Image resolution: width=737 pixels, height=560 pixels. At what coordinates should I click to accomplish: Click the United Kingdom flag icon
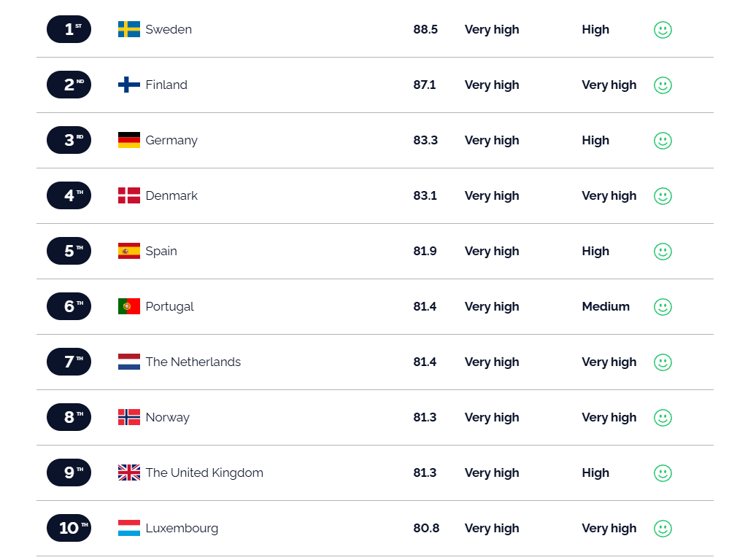click(x=128, y=472)
